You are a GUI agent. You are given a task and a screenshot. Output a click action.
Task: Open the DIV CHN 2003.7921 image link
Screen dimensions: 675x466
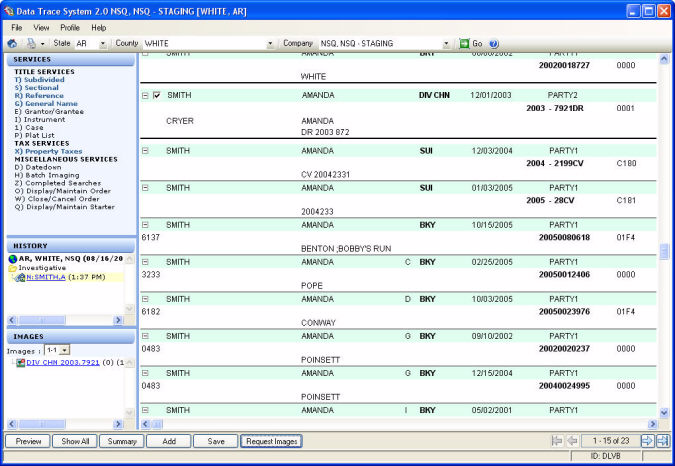click(x=63, y=362)
